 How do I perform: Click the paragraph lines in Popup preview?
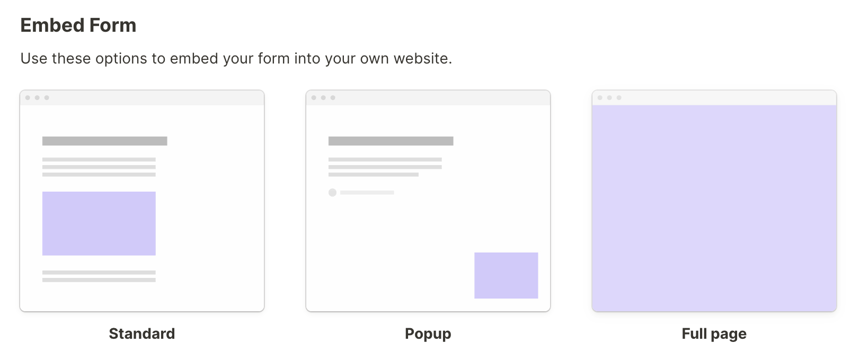click(x=385, y=167)
